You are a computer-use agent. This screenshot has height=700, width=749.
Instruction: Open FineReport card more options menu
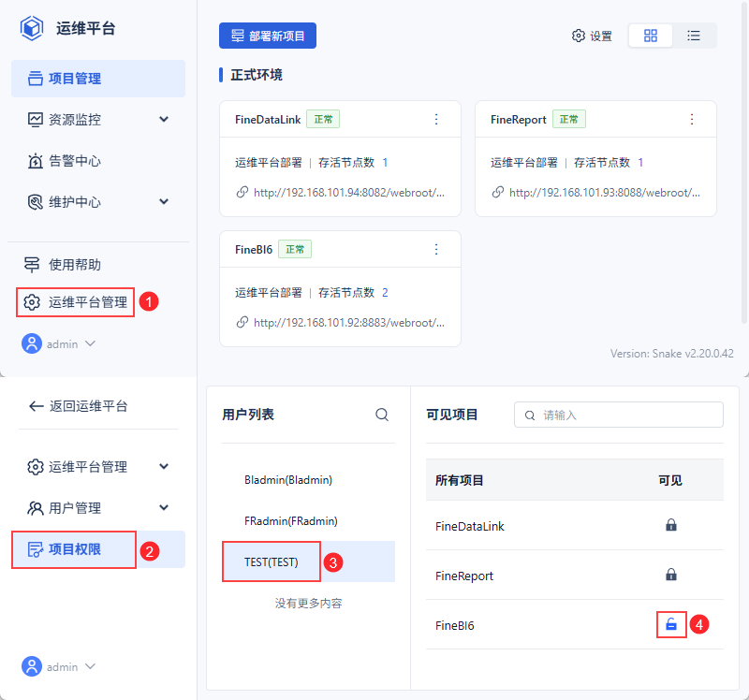[692, 120]
